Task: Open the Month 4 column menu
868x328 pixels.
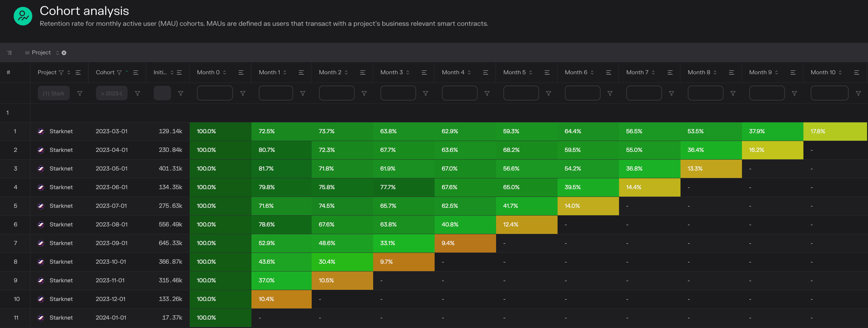Action: (x=486, y=72)
